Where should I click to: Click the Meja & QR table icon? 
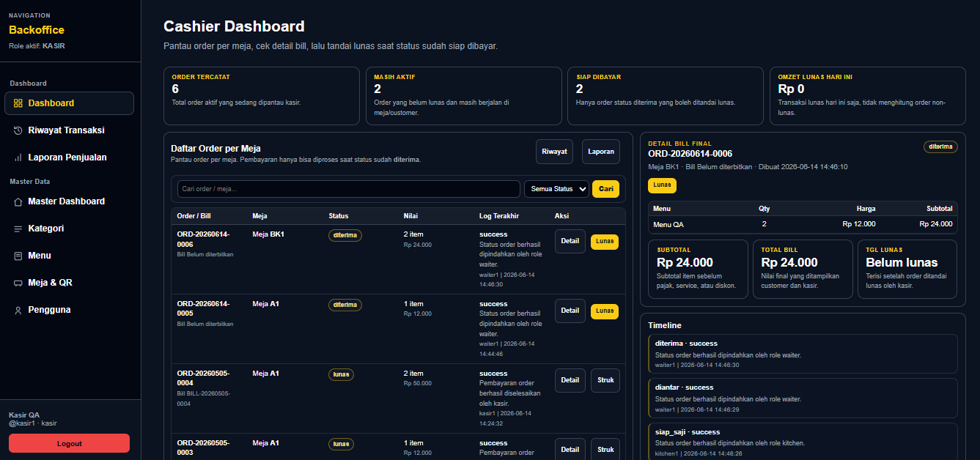(x=18, y=283)
